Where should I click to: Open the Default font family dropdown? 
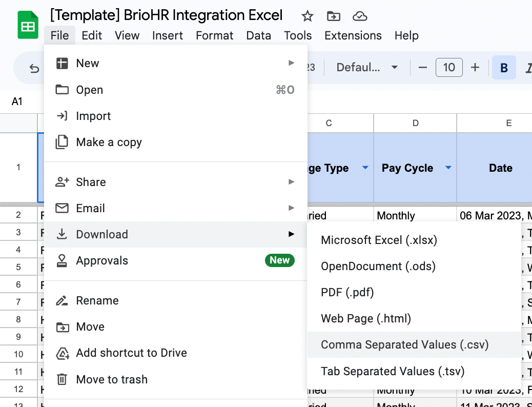(x=367, y=67)
